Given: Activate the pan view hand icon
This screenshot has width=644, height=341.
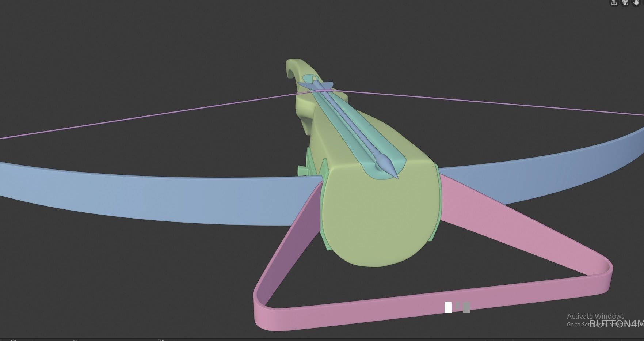Looking at the screenshot, I should tap(636, 3).
